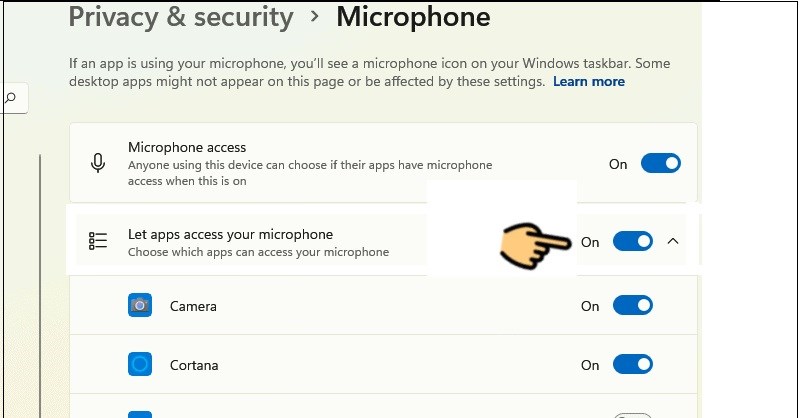Click the breadcrumb arrow before Microphone
The image size is (800, 418).
click(x=315, y=17)
